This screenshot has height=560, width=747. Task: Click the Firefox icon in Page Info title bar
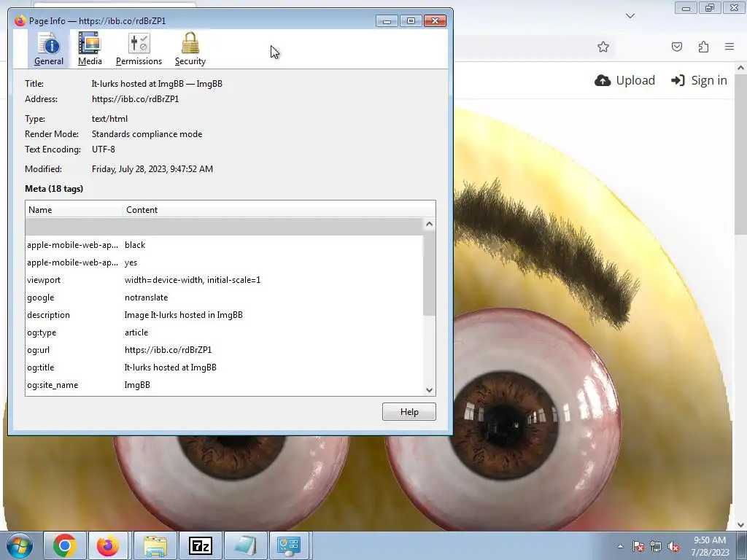(x=20, y=20)
